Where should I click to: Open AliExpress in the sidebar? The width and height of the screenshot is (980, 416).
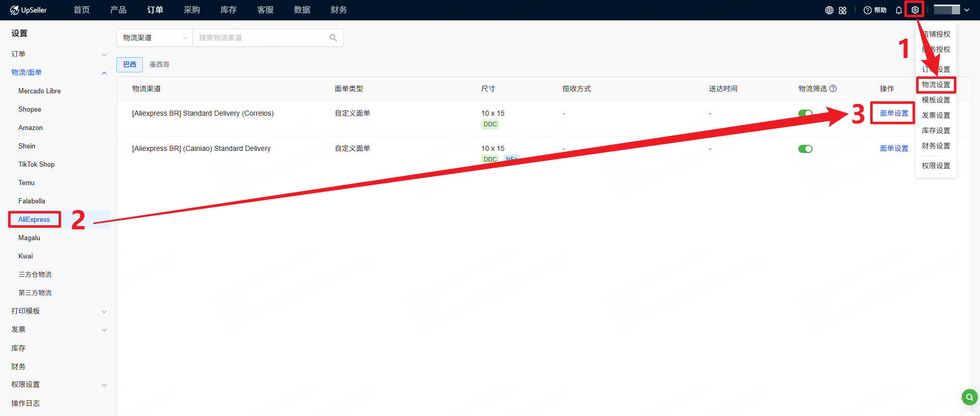coord(34,220)
